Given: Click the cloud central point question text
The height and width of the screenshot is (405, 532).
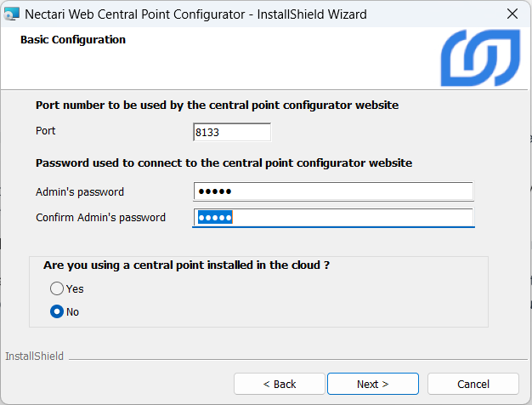Looking at the screenshot, I should tap(186, 265).
